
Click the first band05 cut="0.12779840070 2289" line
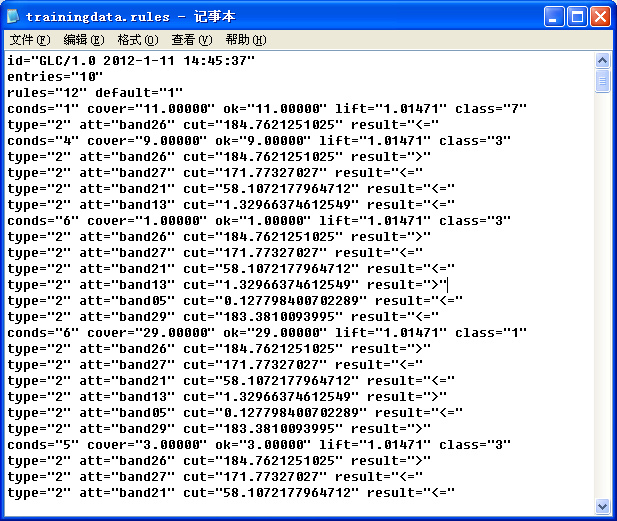pyautogui.click(x=235, y=301)
